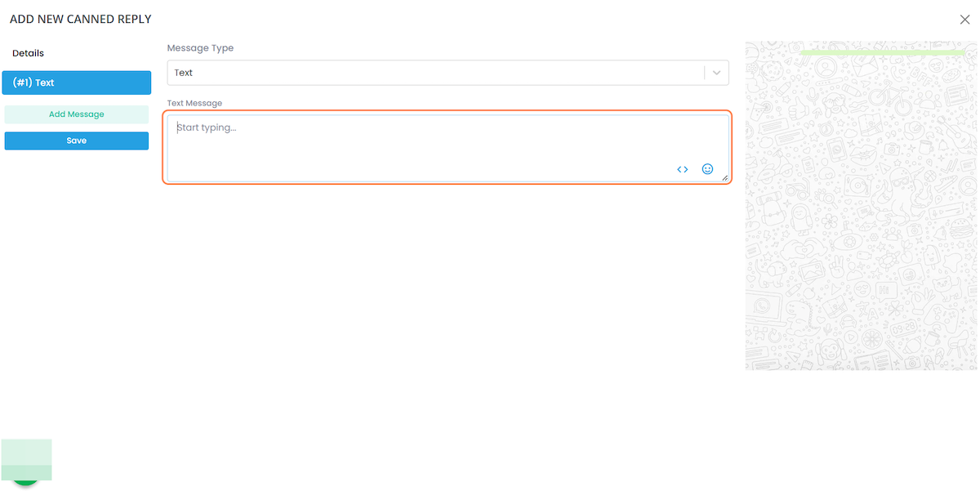Open the green chat widget bubble

click(x=26, y=482)
